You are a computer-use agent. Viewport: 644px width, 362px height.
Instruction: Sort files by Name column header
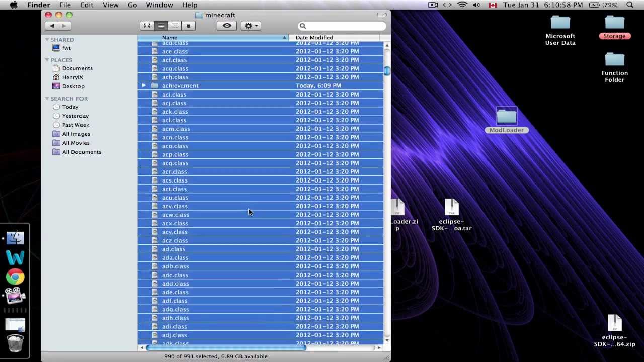(x=213, y=38)
